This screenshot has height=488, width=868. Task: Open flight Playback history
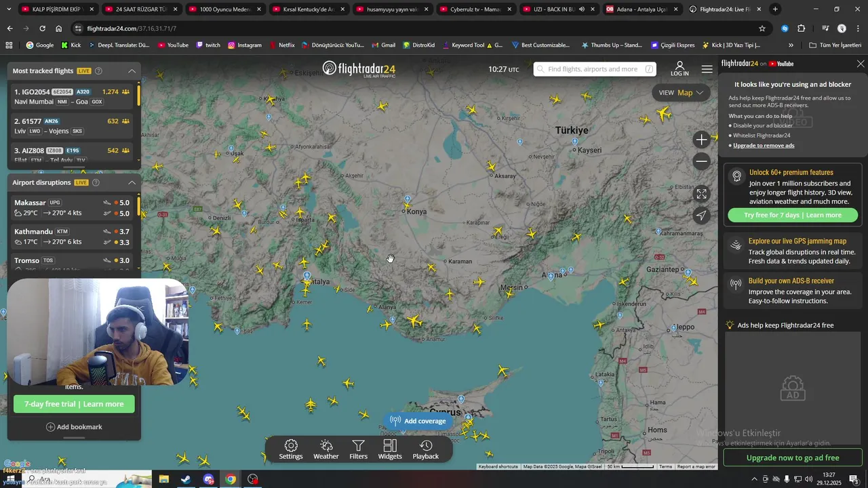pos(426,449)
